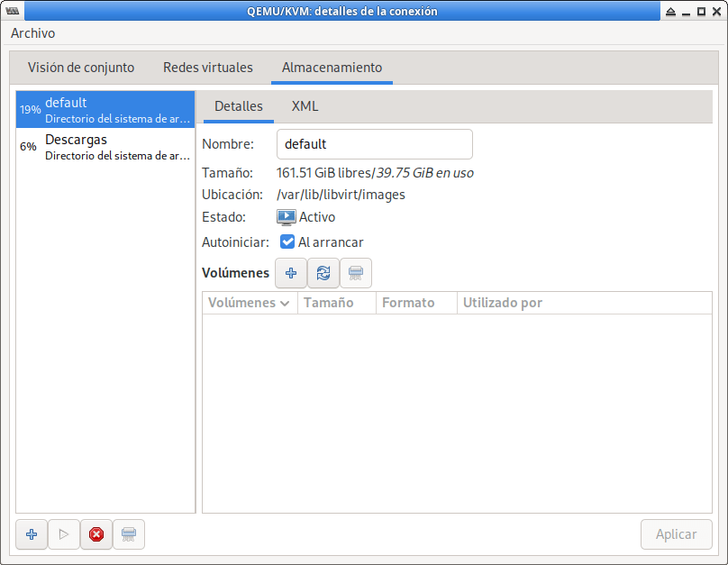Click the delete pool shredder icon
The width and height of the screenshot is (728, 565).
(129, 534)
